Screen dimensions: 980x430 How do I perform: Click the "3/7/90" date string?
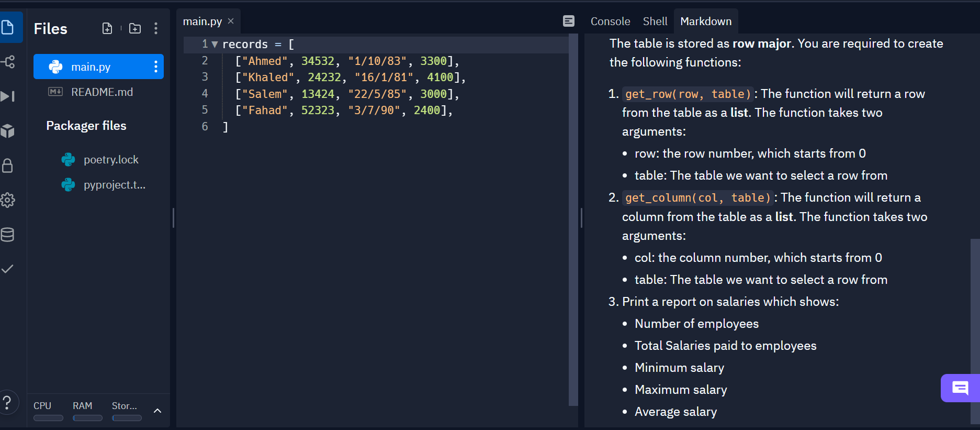coord(374,110)
